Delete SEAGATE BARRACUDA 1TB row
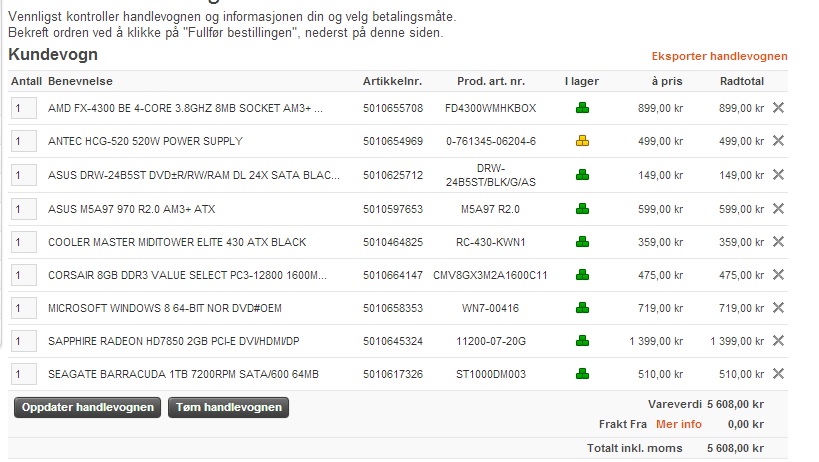Screen dimensions: 819x462 click(x=778, y=373)
